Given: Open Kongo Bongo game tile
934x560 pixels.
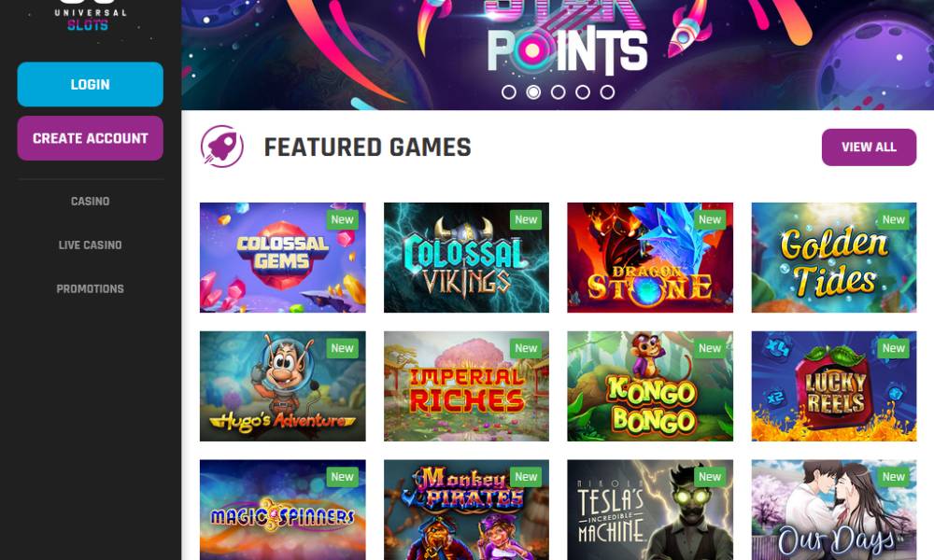Looking at the screenshot, I should 650,386.
